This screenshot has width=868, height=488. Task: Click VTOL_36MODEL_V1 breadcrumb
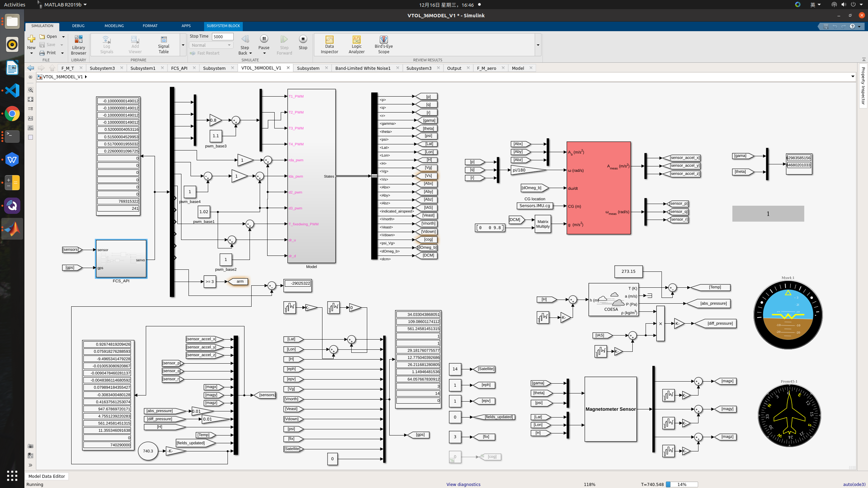point(63,77)
